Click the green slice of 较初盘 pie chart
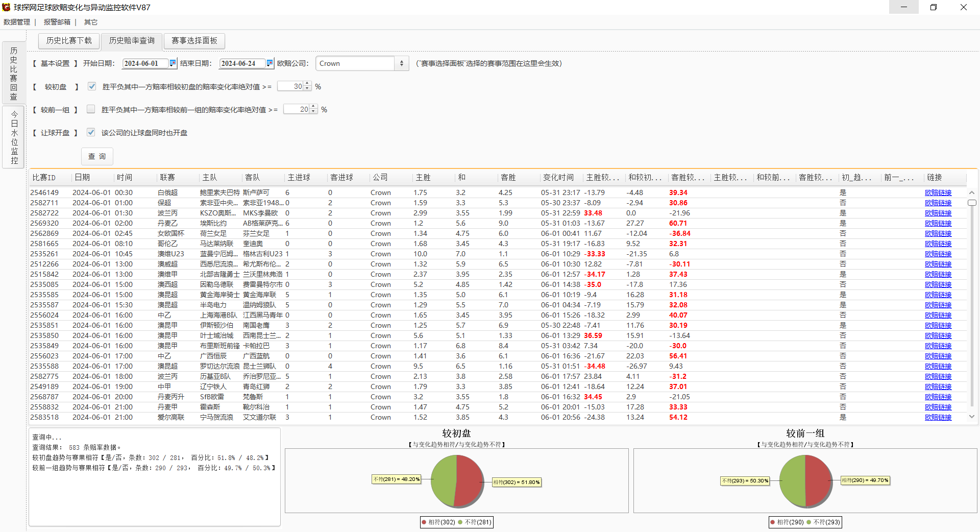Image resolution: width=980 pixels, height=532 pixels. pyautogui.click(x=443, y=480)
